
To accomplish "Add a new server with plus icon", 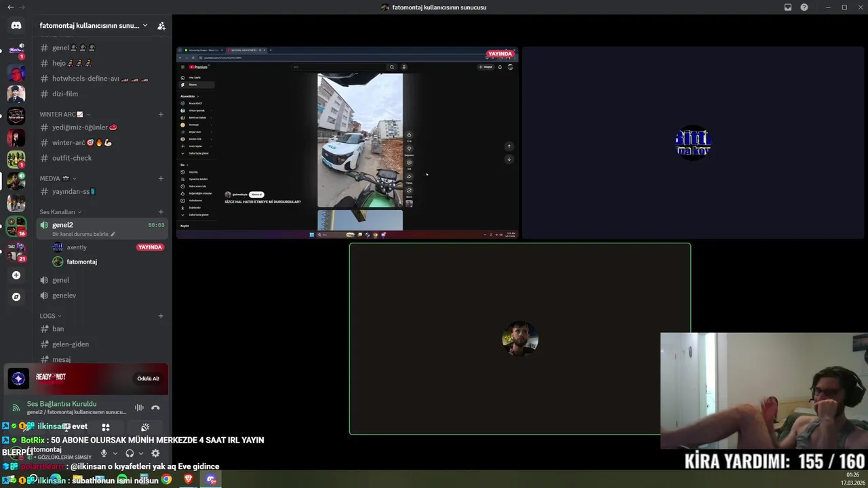I will [16, 275].
